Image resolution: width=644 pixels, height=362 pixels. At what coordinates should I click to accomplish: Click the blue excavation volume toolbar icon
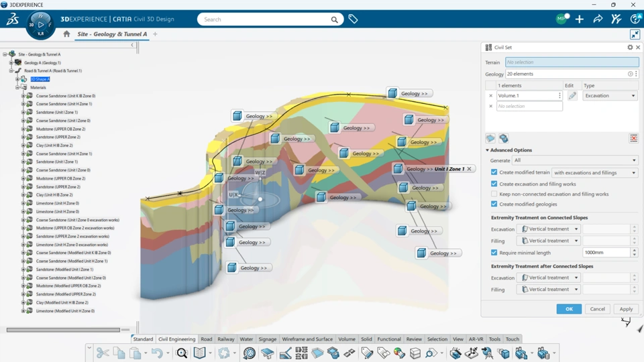pos(333,353)
